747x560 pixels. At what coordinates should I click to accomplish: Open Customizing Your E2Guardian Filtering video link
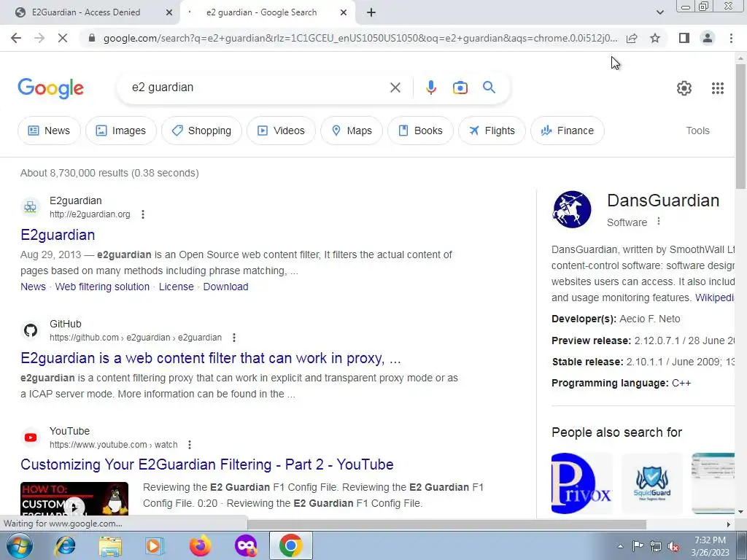(206, 464)
